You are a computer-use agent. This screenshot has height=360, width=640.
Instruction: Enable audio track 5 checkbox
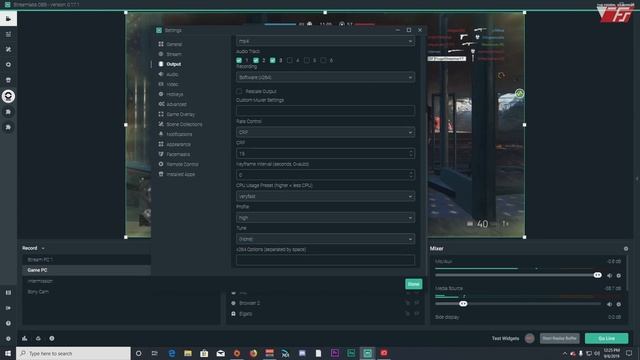[x=307, y=60]
